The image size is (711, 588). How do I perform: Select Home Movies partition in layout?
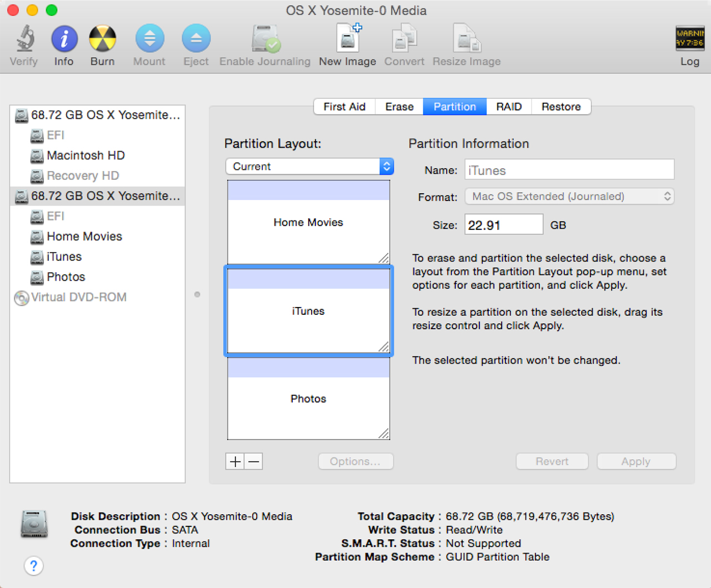tap(308, 222)
